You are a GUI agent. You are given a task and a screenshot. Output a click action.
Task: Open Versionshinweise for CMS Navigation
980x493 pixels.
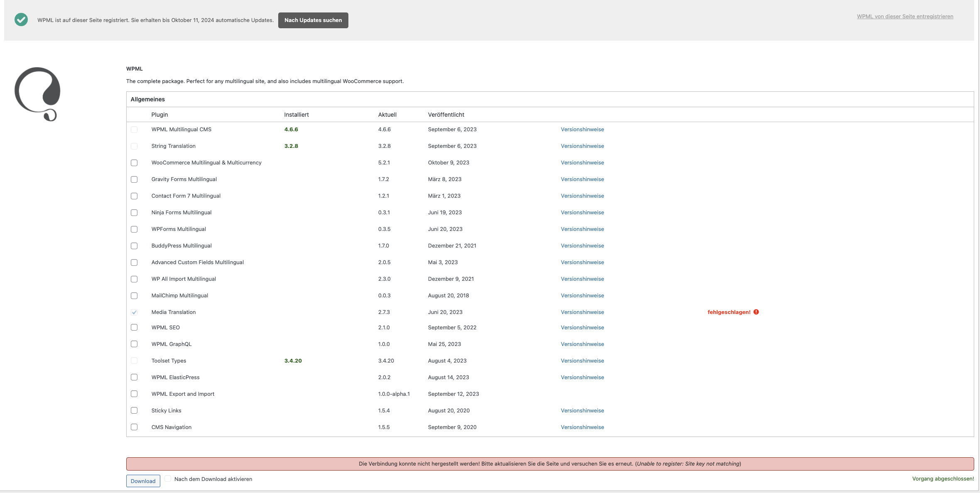(582, 427)
